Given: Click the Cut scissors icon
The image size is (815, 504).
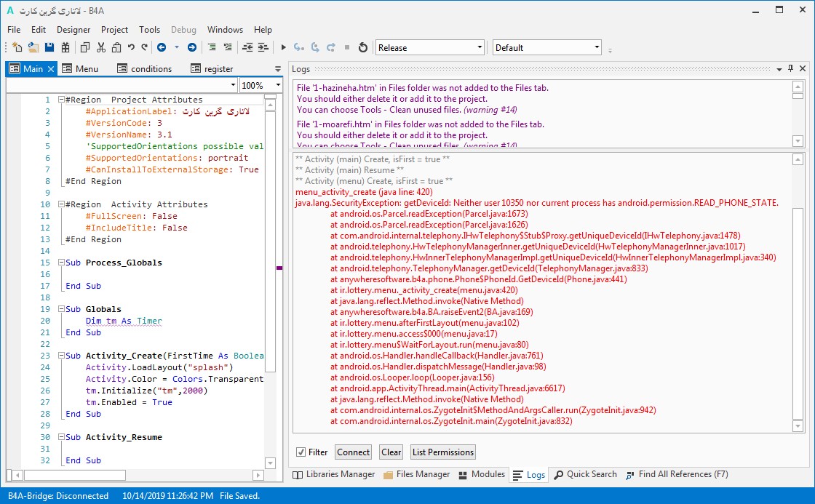Looking at the screenshot, I should (100, 48).
